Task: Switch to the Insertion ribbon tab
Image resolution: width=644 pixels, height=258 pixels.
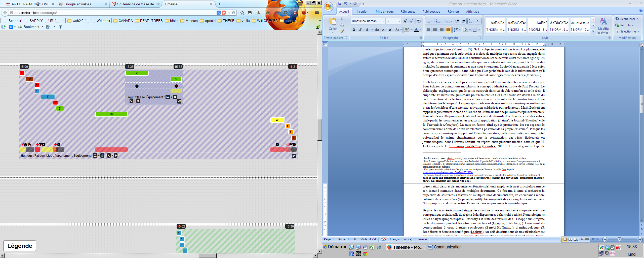Action: [362, 12]
